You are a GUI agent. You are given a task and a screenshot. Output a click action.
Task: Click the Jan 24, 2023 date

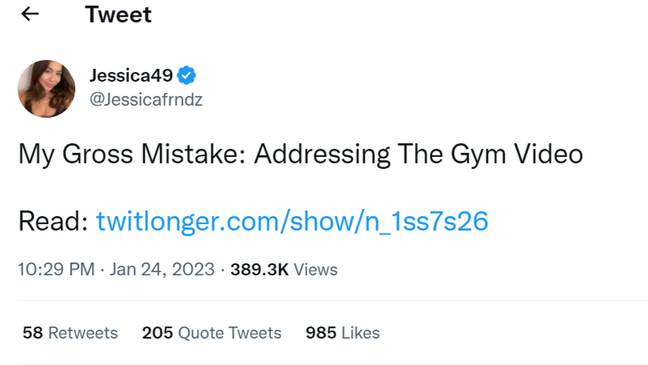162,270
